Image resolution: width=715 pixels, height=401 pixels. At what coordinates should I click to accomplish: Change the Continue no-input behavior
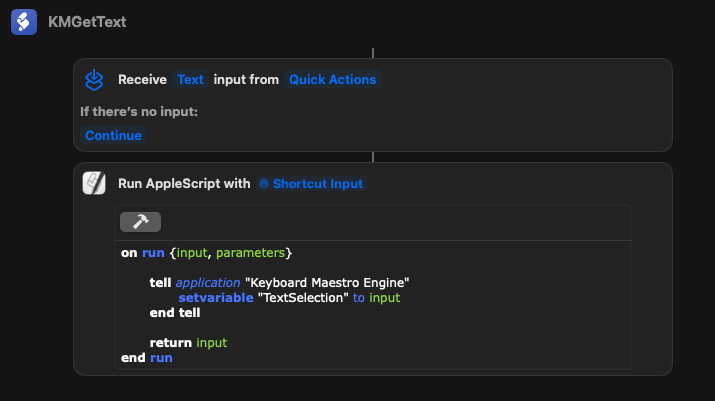click(x=113, y=135)
